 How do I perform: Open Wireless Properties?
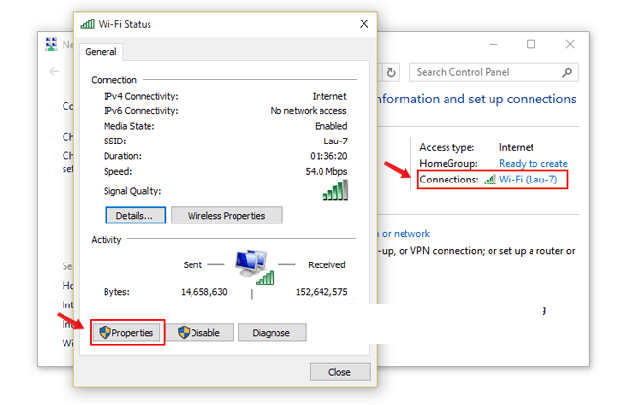coord(227,215)
